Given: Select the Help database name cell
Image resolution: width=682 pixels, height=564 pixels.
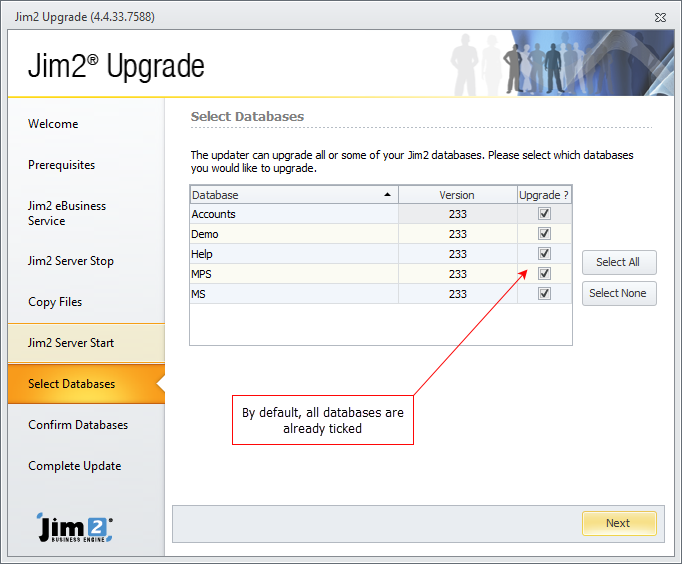Looking at the screenshot, I should 294,254.
